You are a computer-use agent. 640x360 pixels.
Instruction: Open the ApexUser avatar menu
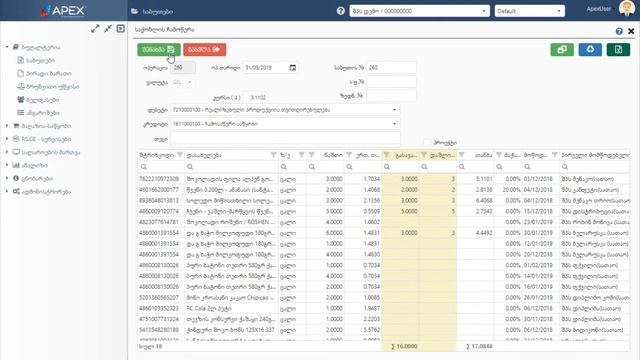click(x=627, y=9)
